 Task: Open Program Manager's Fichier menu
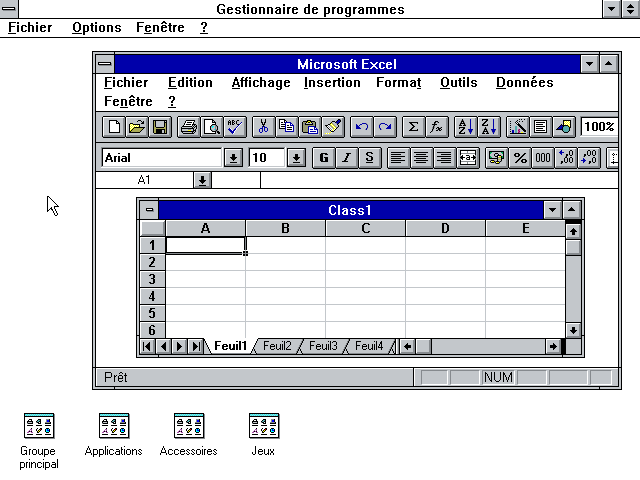click(x=30, y=27)
